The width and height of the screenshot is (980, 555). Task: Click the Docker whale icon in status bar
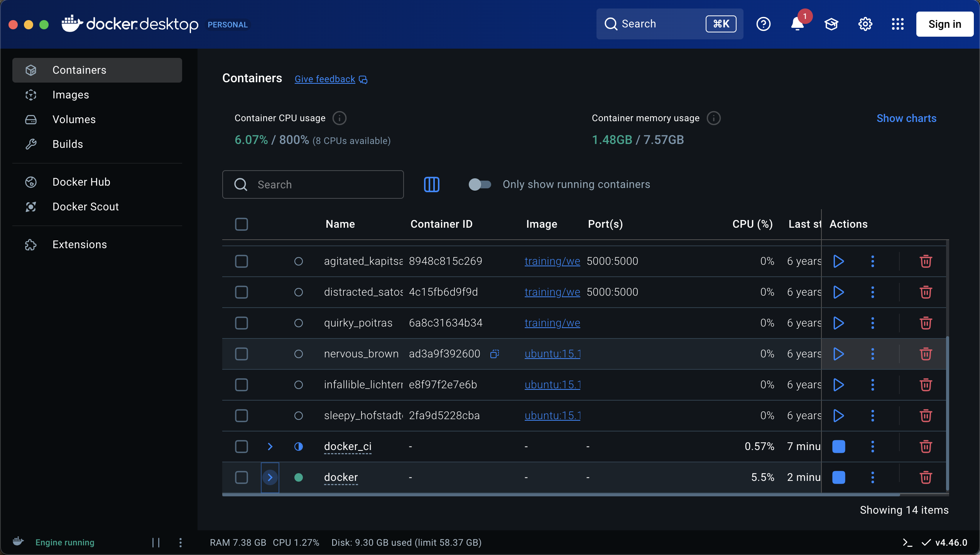(18, 541)
